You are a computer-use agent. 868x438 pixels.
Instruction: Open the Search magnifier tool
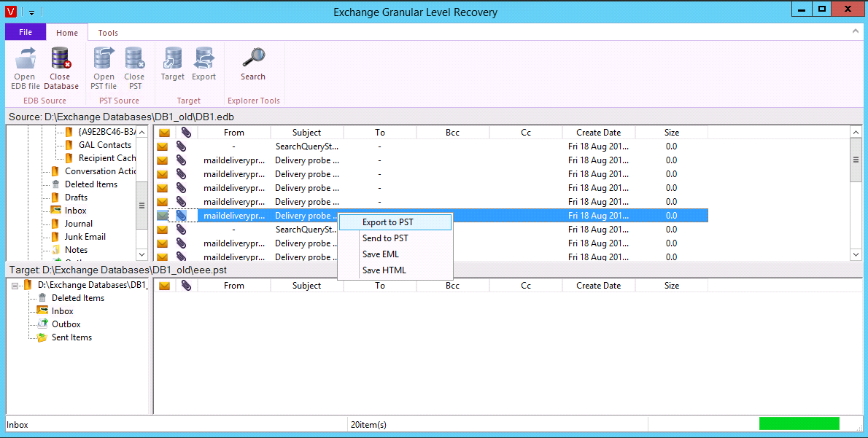[253, 64]
